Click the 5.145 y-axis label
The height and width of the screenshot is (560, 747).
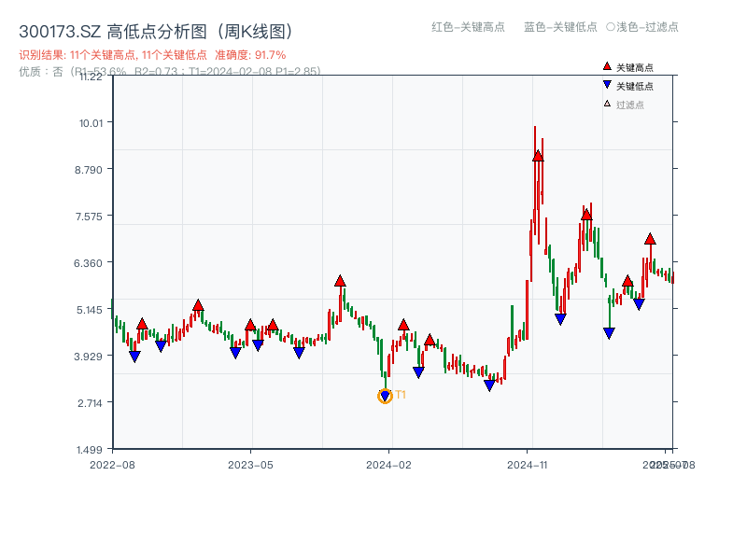click(x=90, y=310)
